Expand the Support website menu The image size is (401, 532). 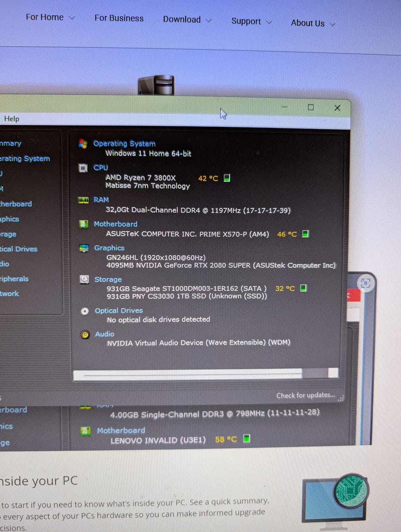tap(251, 22)
